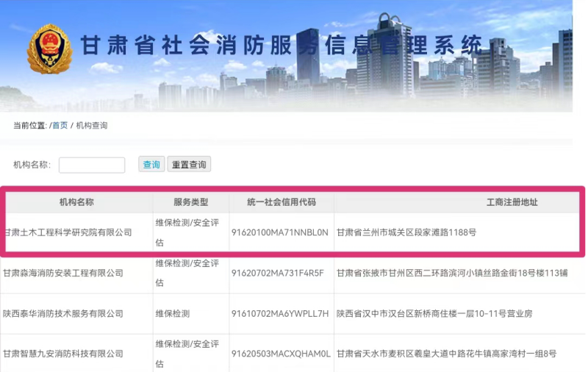Select 甘肃土木工程科学研究院有限公司 organization row
Image resolution: width=588 pixels, height=372 pixels.
pos(68,232)
